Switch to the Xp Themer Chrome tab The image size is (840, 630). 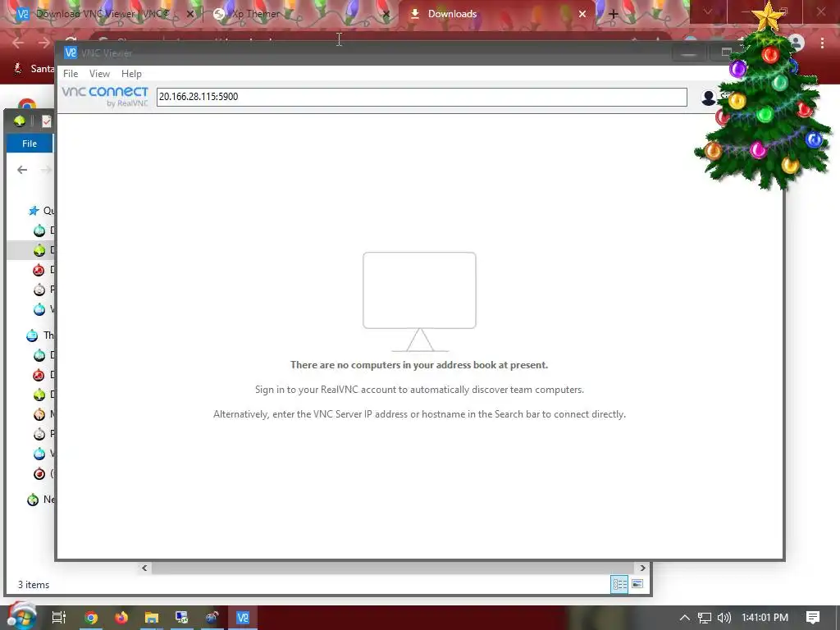coord(255,14)
